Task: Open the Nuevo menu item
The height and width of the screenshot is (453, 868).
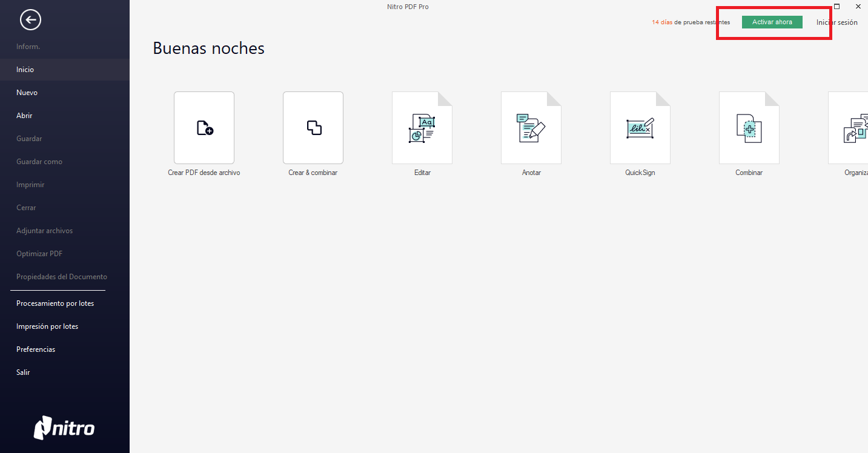Action: pos(27,93)
